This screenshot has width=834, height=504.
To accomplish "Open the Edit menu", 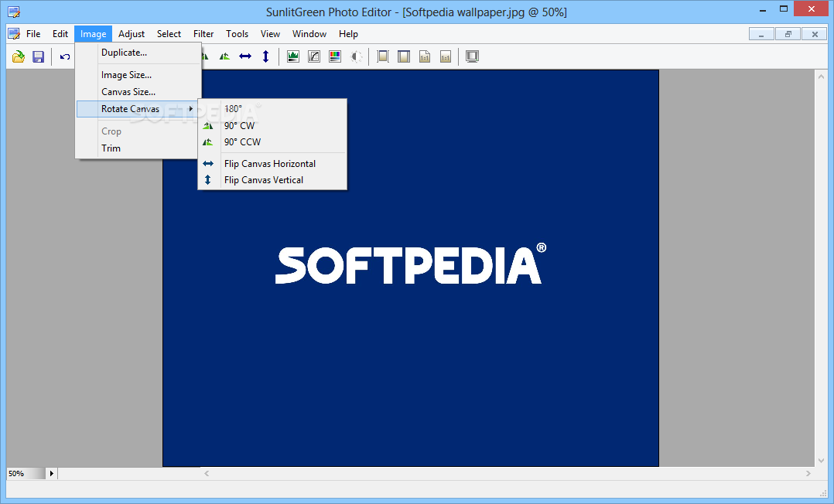I will (x=60, y=33).
